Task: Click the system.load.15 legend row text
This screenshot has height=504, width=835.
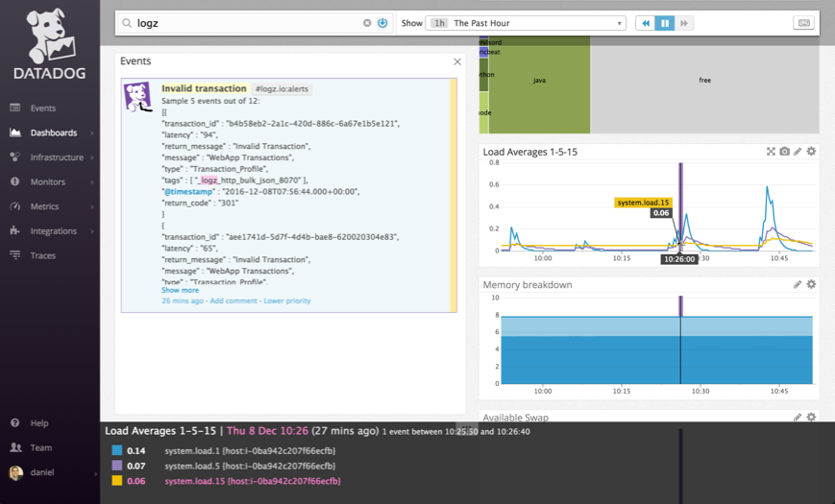Action: 253,481
